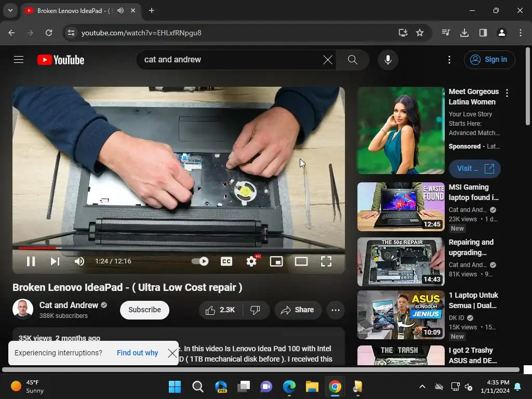Open 'MSI Gaming laptop found' video thumbnail

(x=401, y=207)
